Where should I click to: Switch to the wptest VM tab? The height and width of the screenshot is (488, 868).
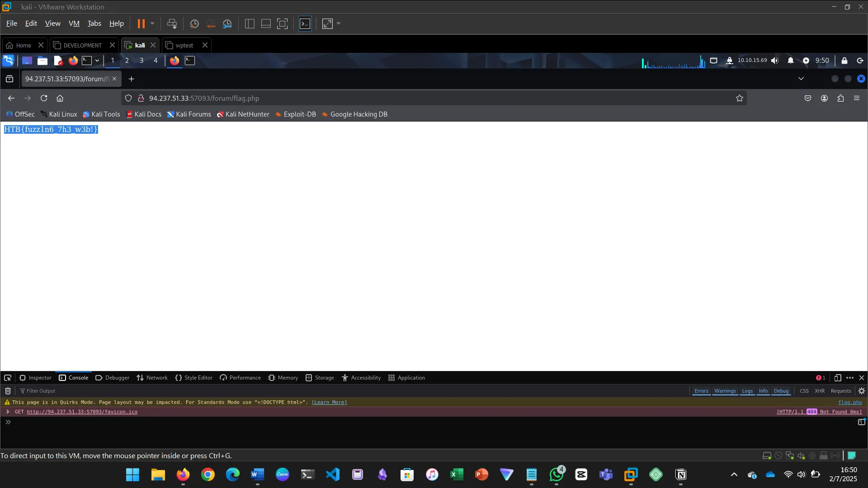183,45
